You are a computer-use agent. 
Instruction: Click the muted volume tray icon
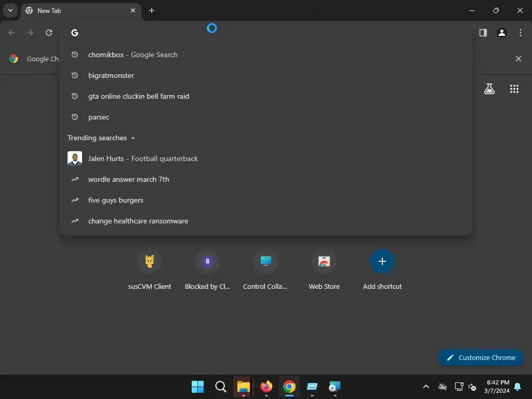coord(472,387)
